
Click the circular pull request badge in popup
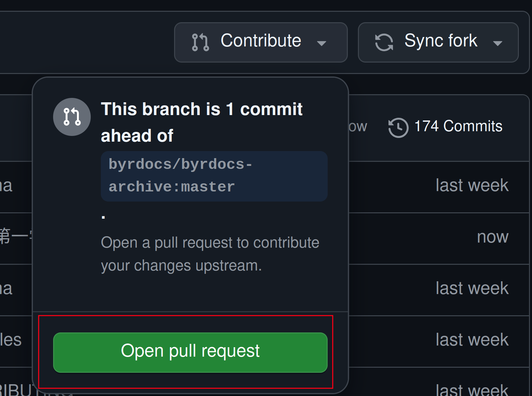(x=72, y=117)
